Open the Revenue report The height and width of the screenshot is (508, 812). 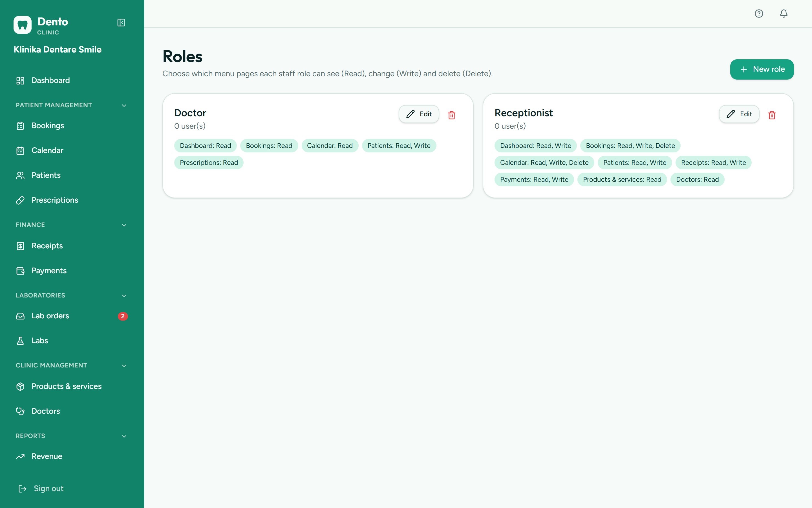tap(72, 457)
